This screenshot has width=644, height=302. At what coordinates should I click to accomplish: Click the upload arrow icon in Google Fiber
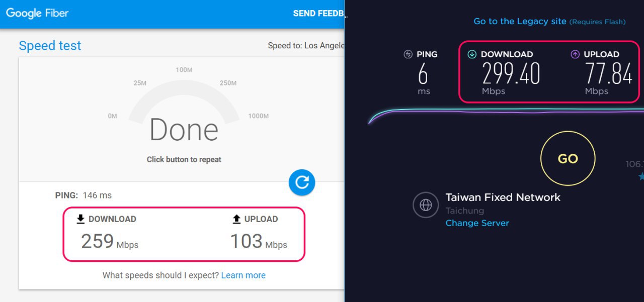[x=236, y=219]
